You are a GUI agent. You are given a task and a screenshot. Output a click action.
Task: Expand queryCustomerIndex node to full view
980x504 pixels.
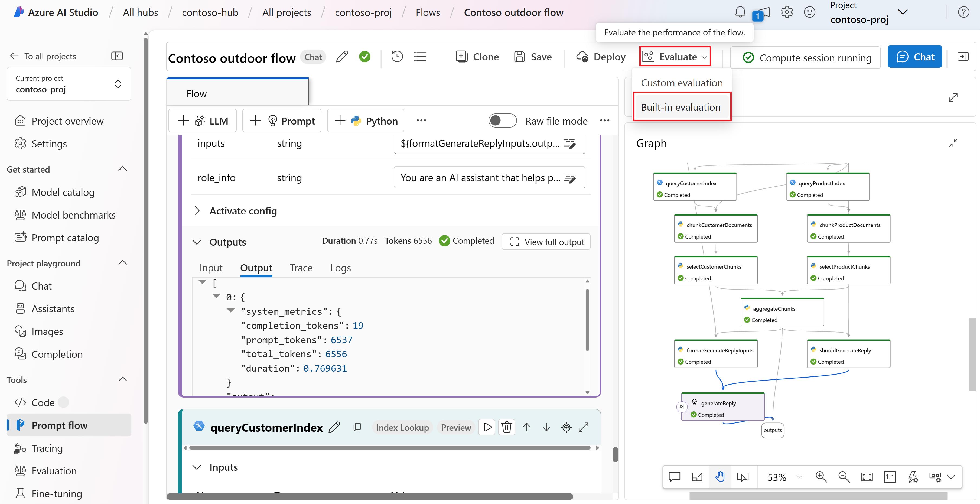point(584,427)
